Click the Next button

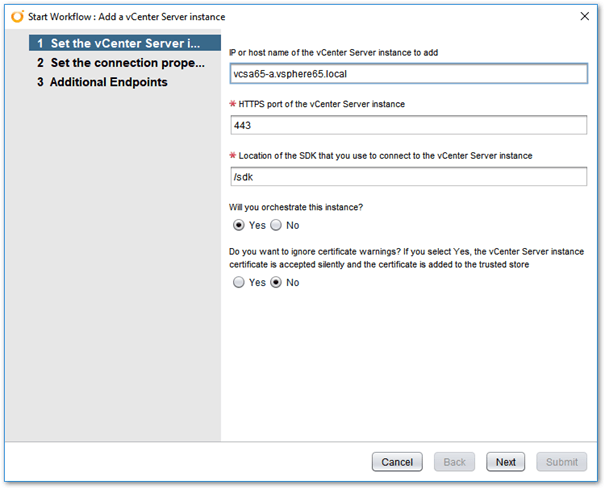click(505, 462)
